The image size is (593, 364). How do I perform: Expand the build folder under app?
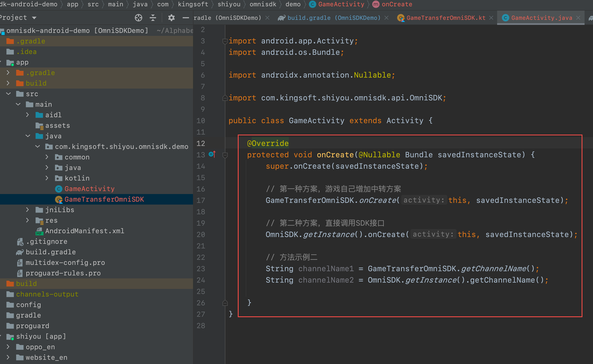(x=8, y=83)
